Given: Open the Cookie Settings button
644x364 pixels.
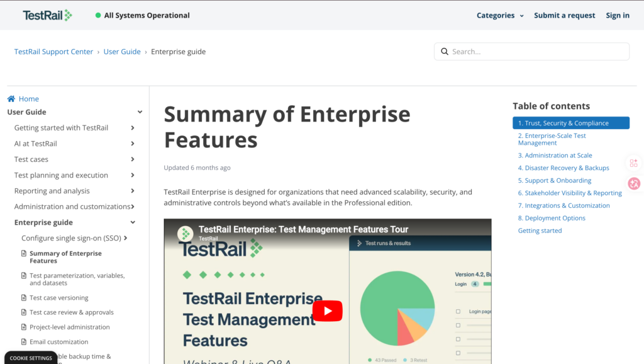Looking at the screenshot, I should click(31, 358).
